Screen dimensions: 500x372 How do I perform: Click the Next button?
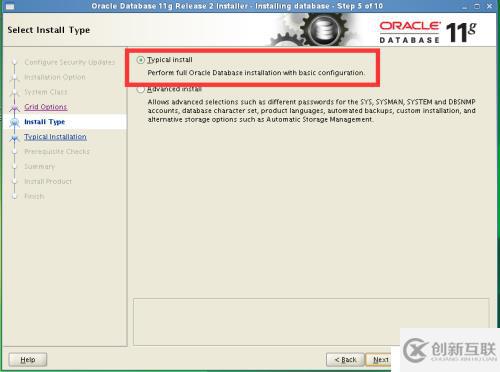pyautogui.click(x=380, y=360)
